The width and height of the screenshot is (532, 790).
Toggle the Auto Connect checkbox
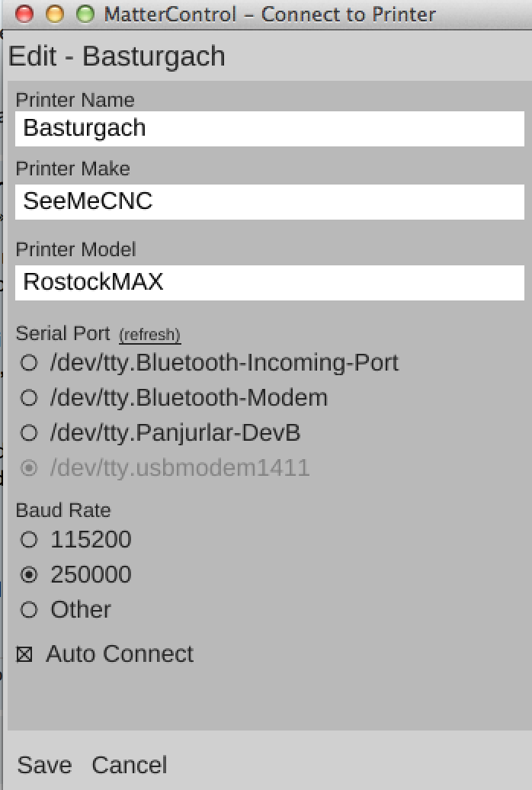coord(25,654)
